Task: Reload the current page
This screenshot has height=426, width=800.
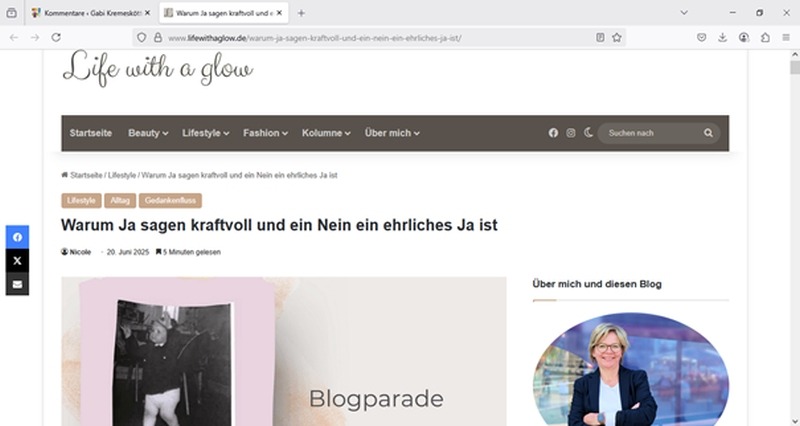Action: tap(56, 37)
